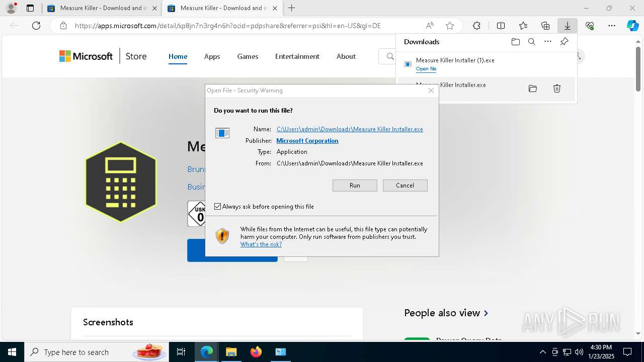Pin the Downloads panel
The height and width of the screenshot is (362, 644).
[564, 42]
